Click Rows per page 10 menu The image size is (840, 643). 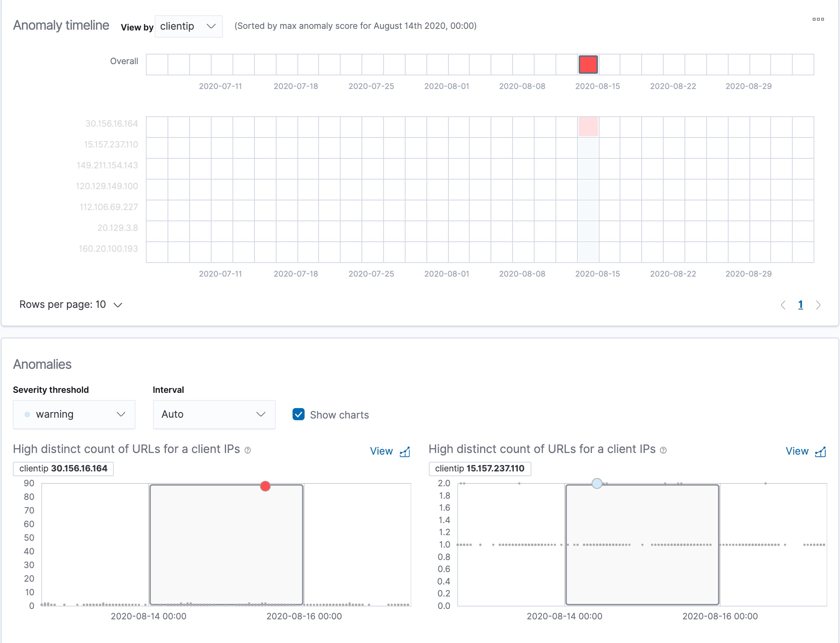(x=71, y=305)
